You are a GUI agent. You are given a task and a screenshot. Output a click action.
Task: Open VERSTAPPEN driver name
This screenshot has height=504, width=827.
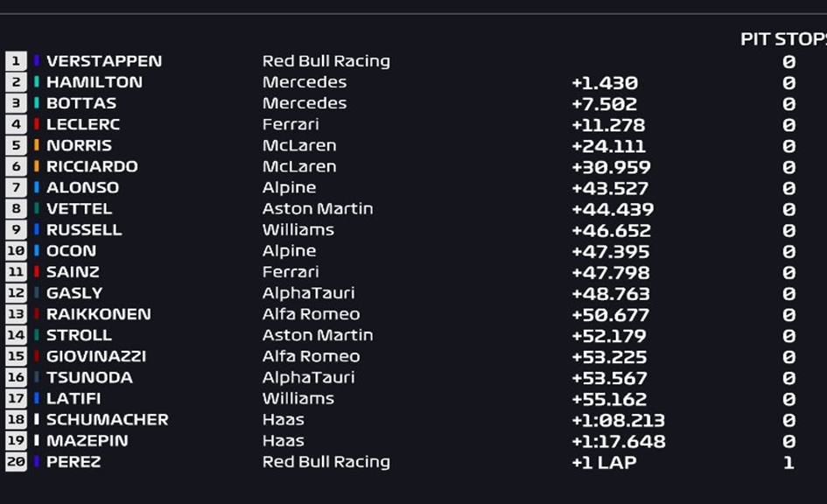pos(104,61)
